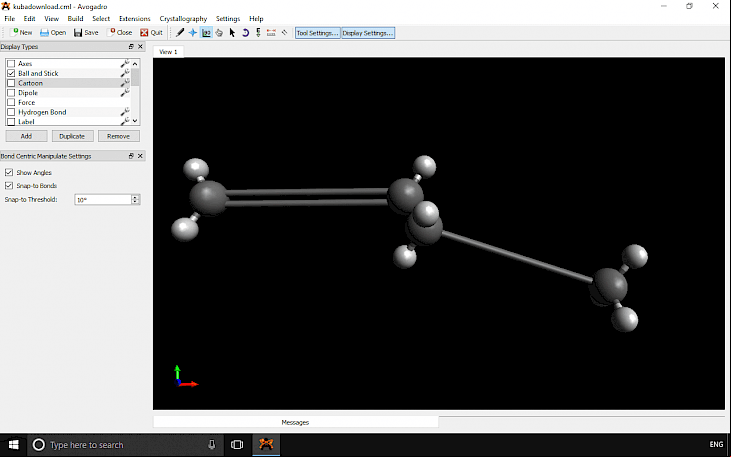The image size is (731, 457).
Task: Select the Manipulate hand tool
Action: tap(219, 33)
